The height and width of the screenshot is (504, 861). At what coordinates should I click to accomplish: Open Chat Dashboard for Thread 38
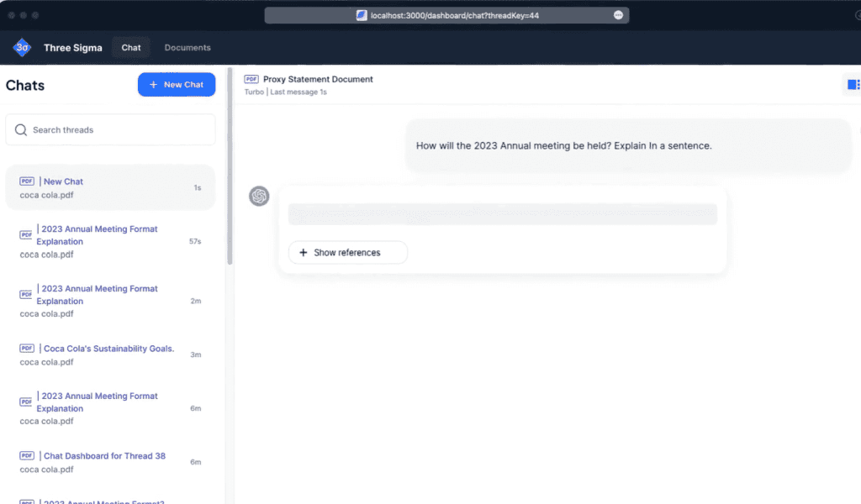104,456
